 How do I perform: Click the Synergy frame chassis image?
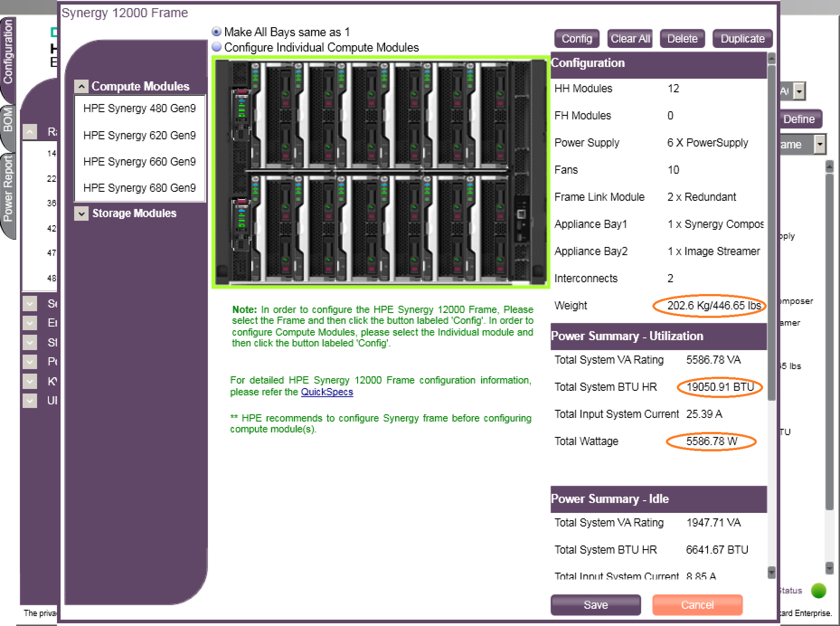pyautogui.click(x=381, y=172)
